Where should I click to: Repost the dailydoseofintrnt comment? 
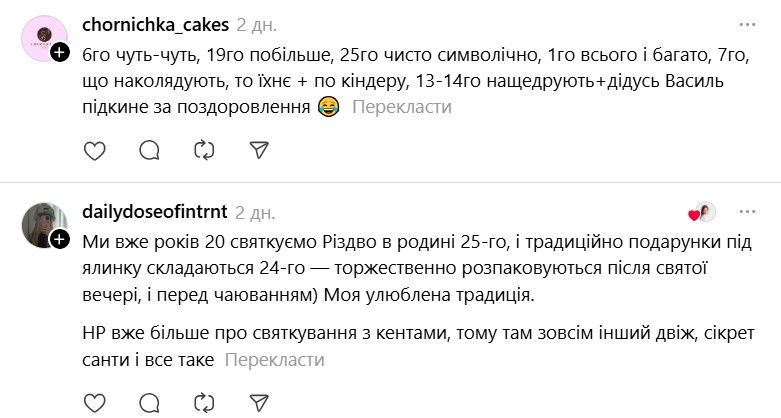(x=204, y=404)
